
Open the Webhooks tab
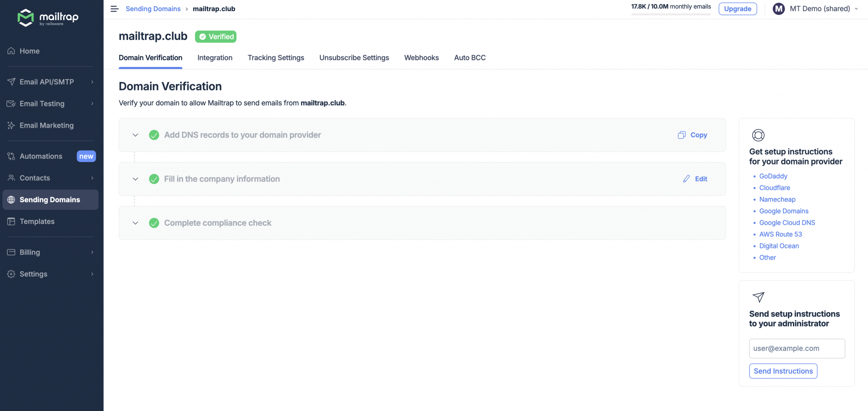(x=421, y=58)
